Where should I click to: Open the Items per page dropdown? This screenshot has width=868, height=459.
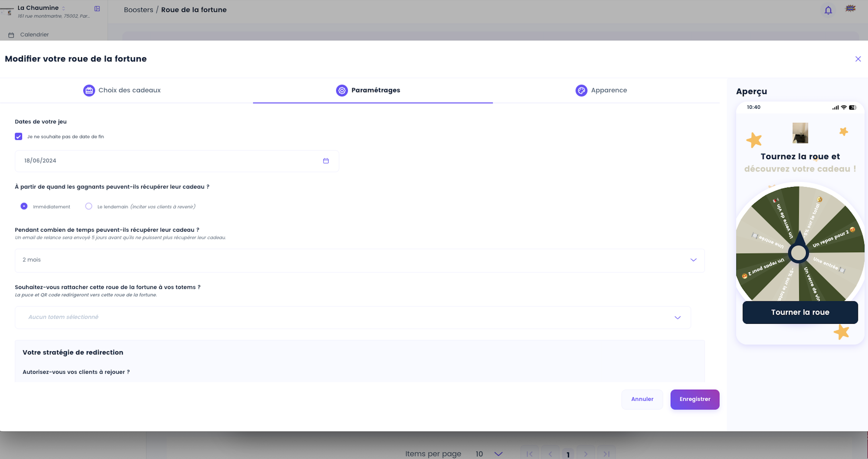pyautogui.click(x=489, y=454)
